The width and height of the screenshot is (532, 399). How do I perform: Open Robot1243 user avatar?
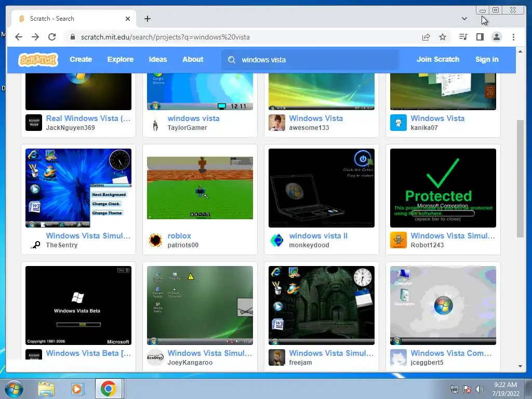point(398,240)
